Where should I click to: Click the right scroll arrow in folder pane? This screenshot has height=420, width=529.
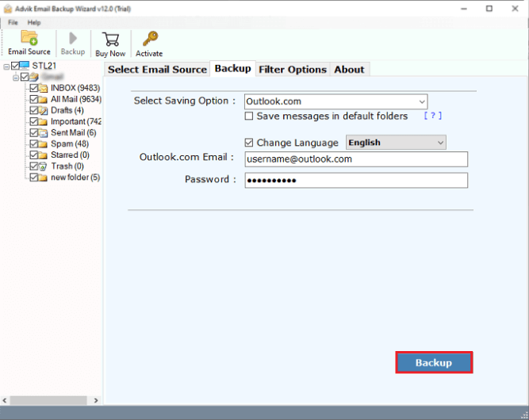point(96,400)
